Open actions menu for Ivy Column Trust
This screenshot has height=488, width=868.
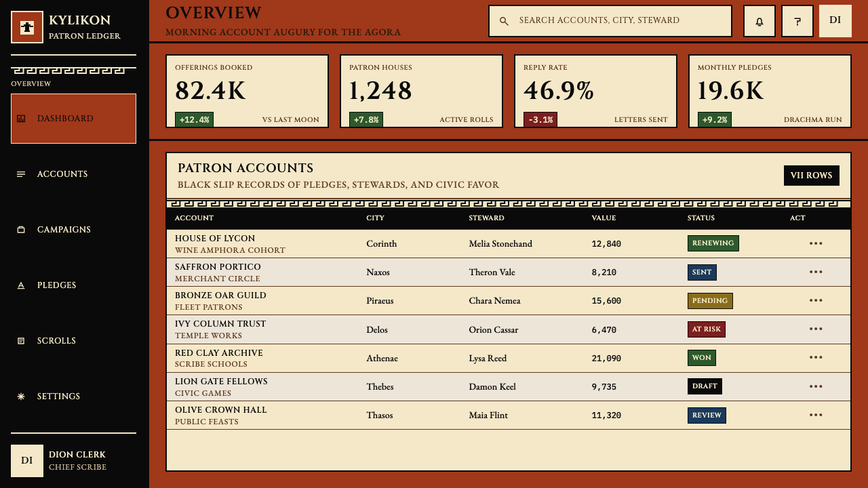(x=816, y=329)
